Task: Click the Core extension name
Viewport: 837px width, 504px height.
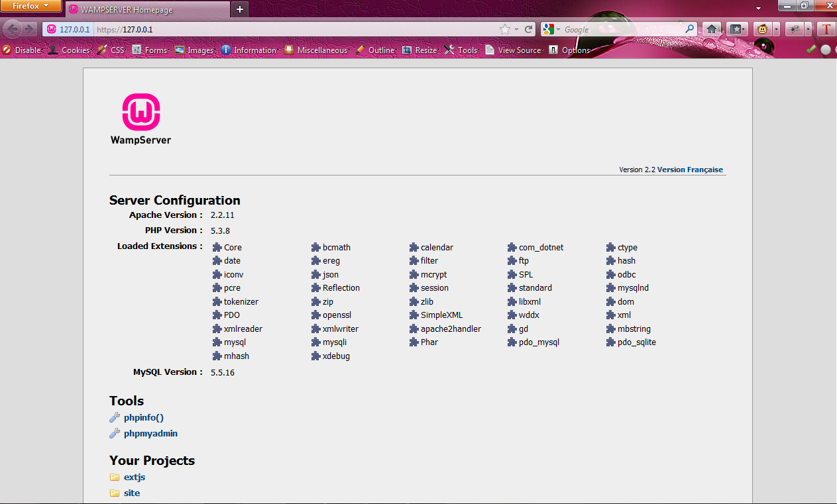Action: [x=233, y=247]
